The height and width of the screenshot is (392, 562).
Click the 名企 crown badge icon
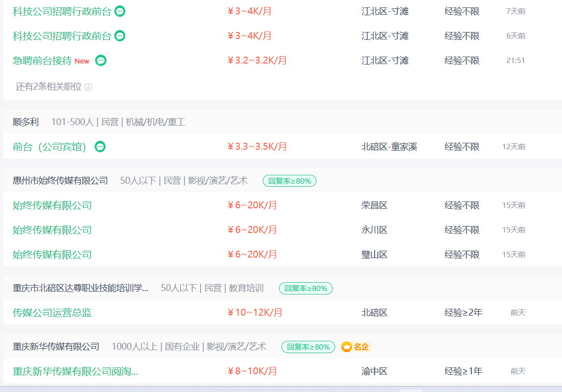346,347
